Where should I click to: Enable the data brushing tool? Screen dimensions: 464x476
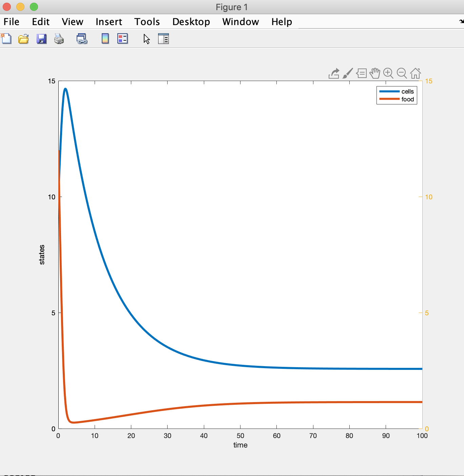click(348, 73)
